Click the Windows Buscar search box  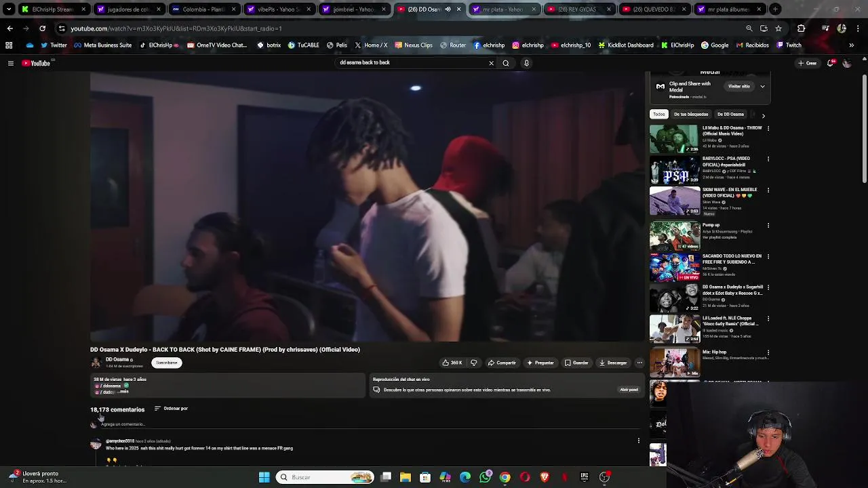click(325, 477)
